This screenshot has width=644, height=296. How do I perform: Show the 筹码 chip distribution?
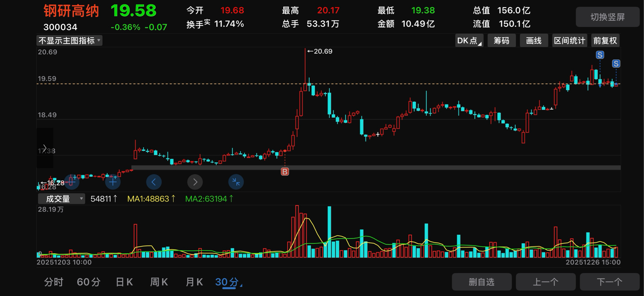[x=502, y=40]
